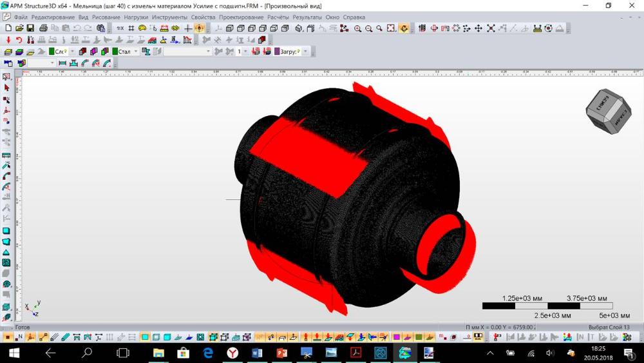The image size is (644, 363).
Task: Toggle the grid display icon
Action: pyautogui.click(x=131, y=28)
